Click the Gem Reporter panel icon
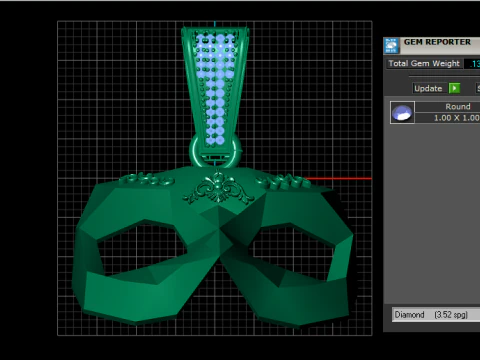 (391, 45)
